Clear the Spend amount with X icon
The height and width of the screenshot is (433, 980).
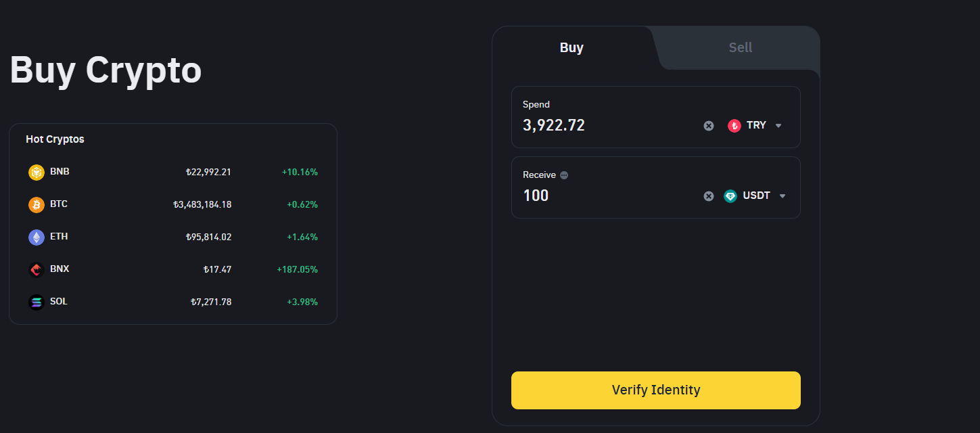click(x=708, y=126)
